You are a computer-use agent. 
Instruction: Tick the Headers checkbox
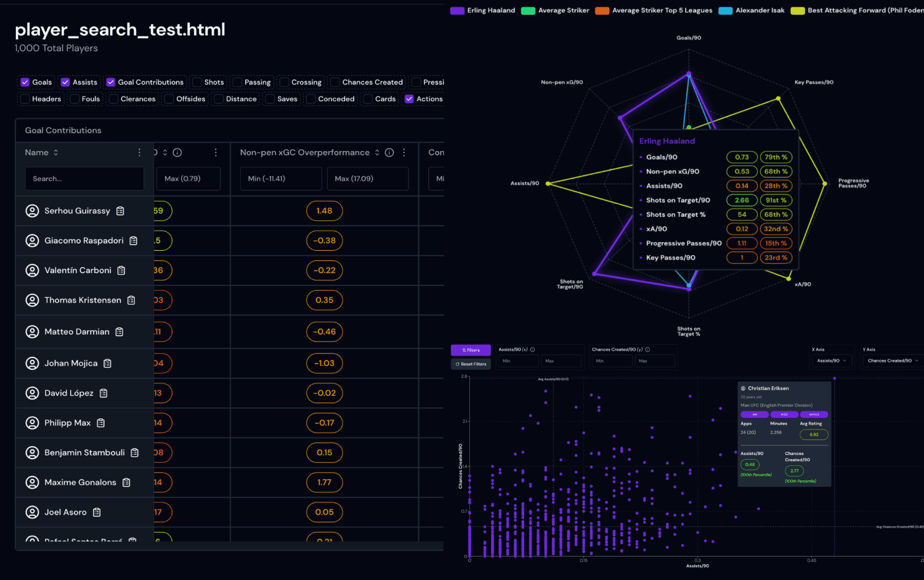click(25, 99)
